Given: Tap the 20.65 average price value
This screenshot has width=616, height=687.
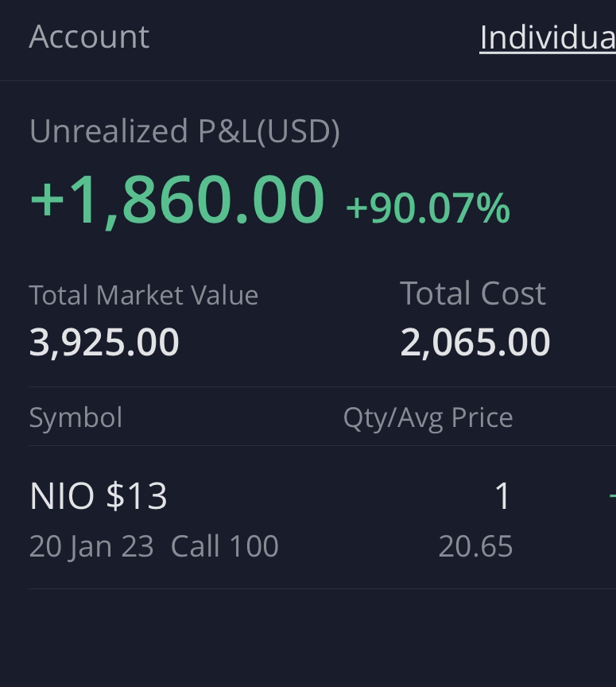Looking at the screenshot, I should point(475,547).
